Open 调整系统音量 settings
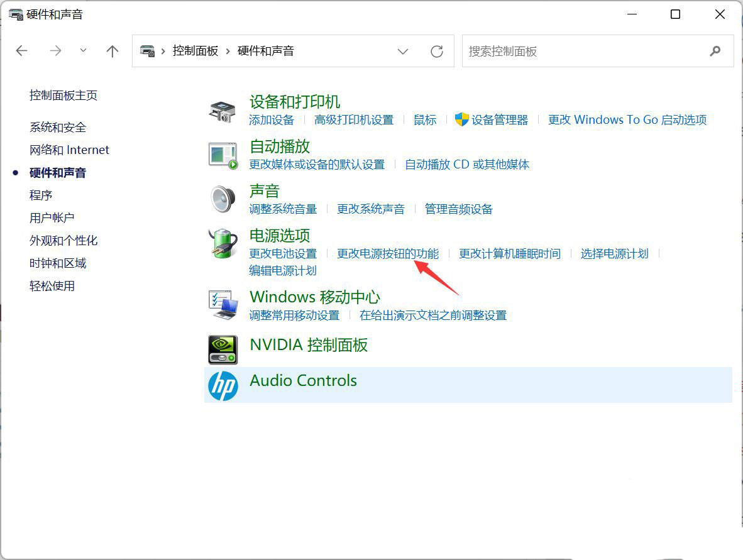 pos(283,209)
